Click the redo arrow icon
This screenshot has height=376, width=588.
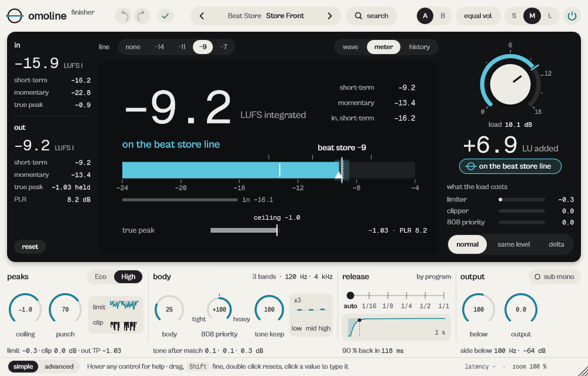click(142, 16)
